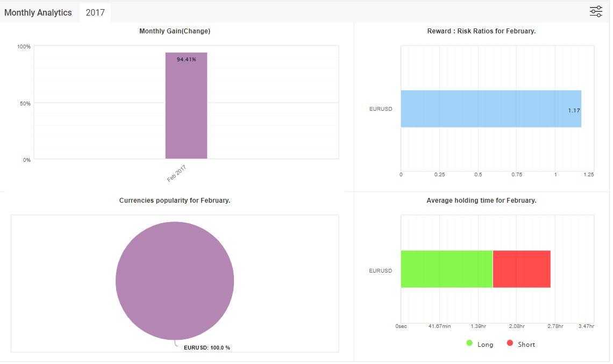This screenshot has height=364, width=613.
Task: Click the blue EURUSD reward-risk bar
Action: 484,109
